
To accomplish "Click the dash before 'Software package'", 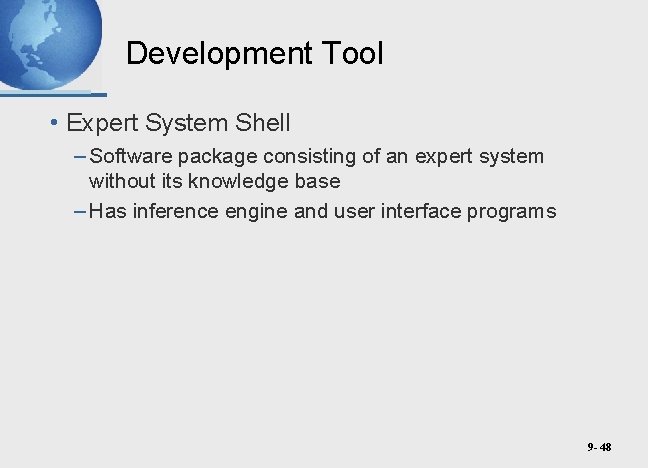I will click(80, 157).
